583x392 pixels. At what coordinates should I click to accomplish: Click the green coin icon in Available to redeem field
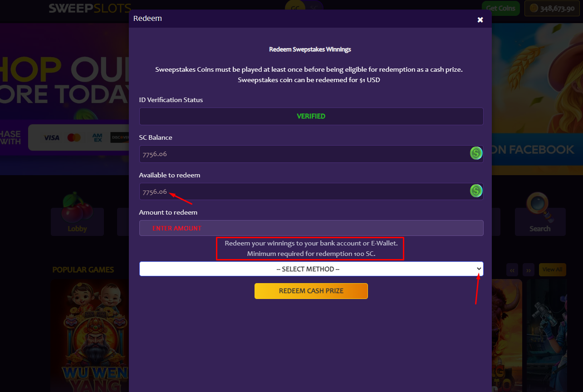[x=476, y=191]
